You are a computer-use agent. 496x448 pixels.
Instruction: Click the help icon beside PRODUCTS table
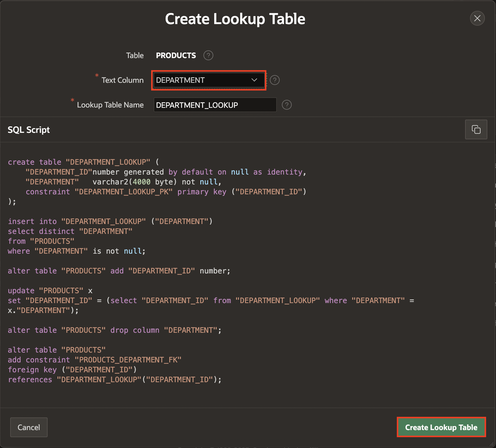point(208,55)
